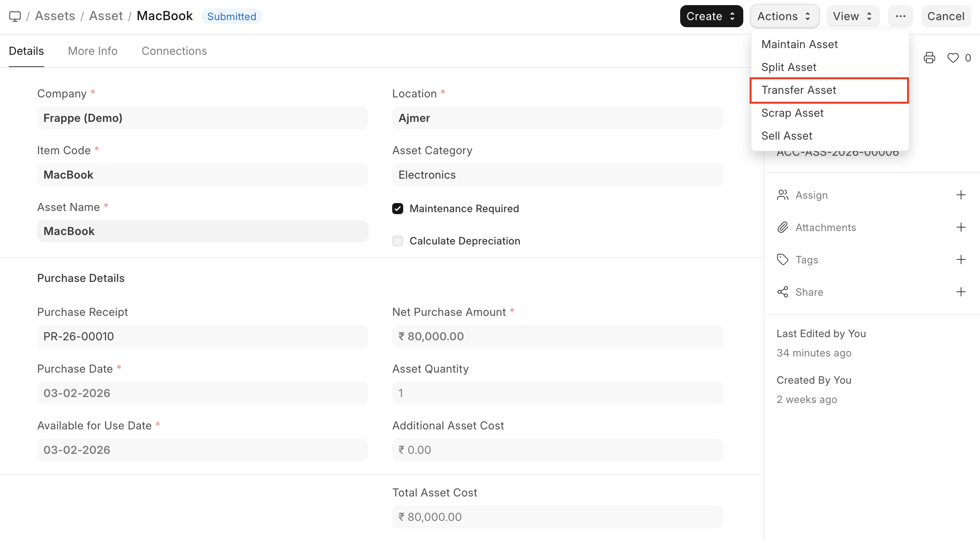Click the Item Code field MacBook
980x541 pixels.
tap(203, 175)
